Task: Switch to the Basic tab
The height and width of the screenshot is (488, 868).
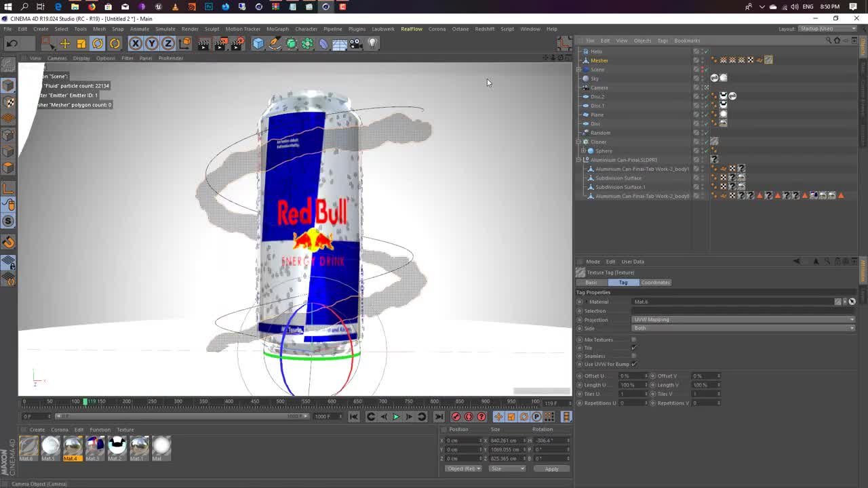Action: point(591,283)
